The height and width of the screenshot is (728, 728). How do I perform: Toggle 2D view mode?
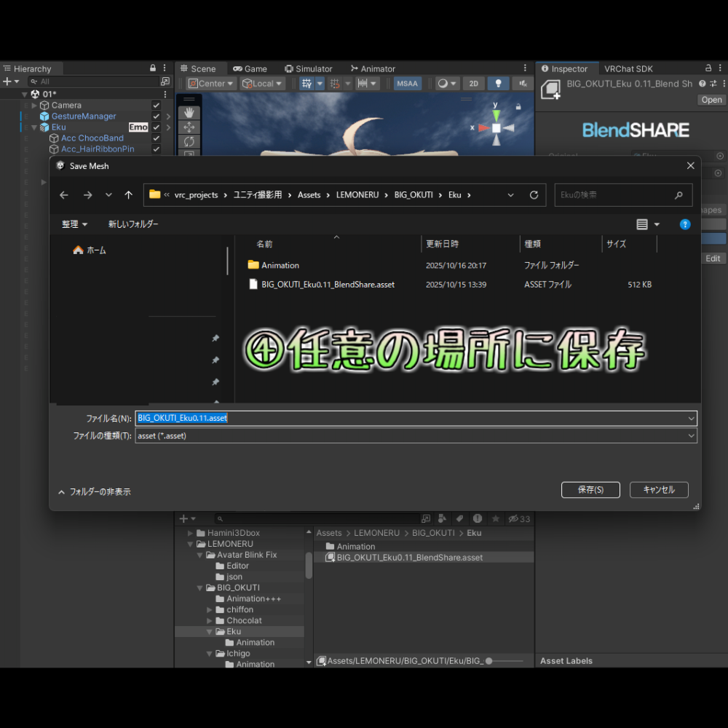tap(474, 84)
